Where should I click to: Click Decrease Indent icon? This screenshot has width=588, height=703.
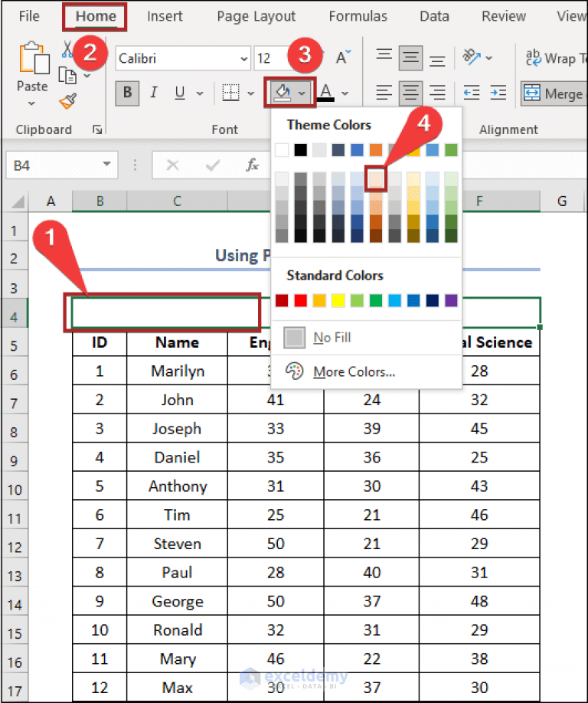point(471,93)
